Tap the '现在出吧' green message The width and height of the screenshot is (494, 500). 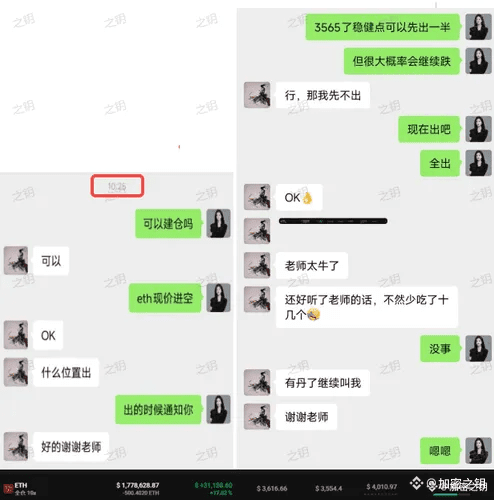pyautogui.click(x=429, y=129)
